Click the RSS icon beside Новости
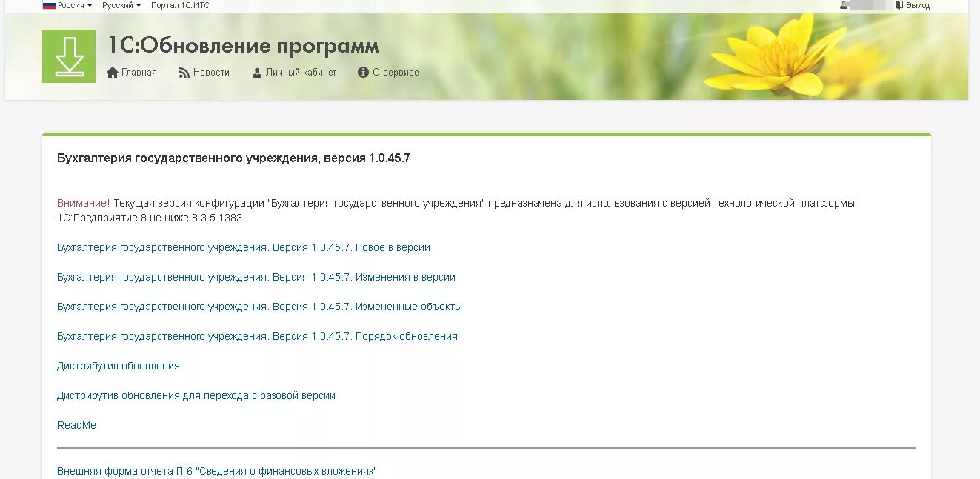 (x=184, y=73)
